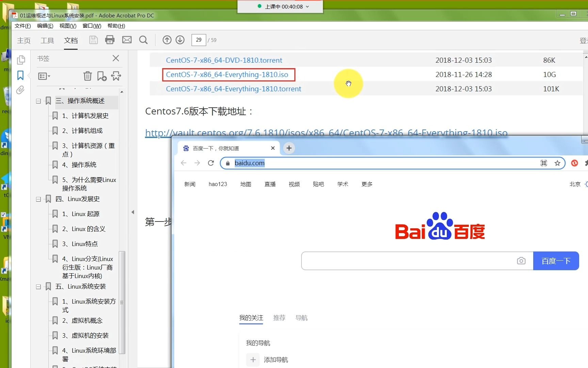Add a new bookmark icon

[x=102, y=76]
